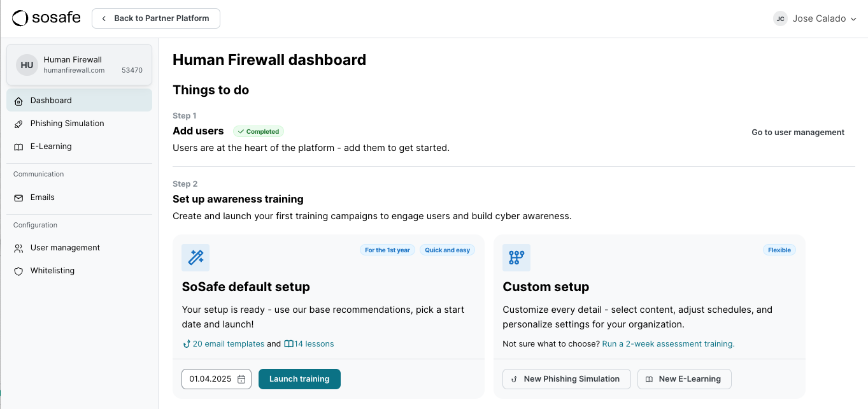Image resolution: width=868 pixels, height=409 pixels.
Task: Click the Phishing Simulation rocket icon
Action: point(18,124)
